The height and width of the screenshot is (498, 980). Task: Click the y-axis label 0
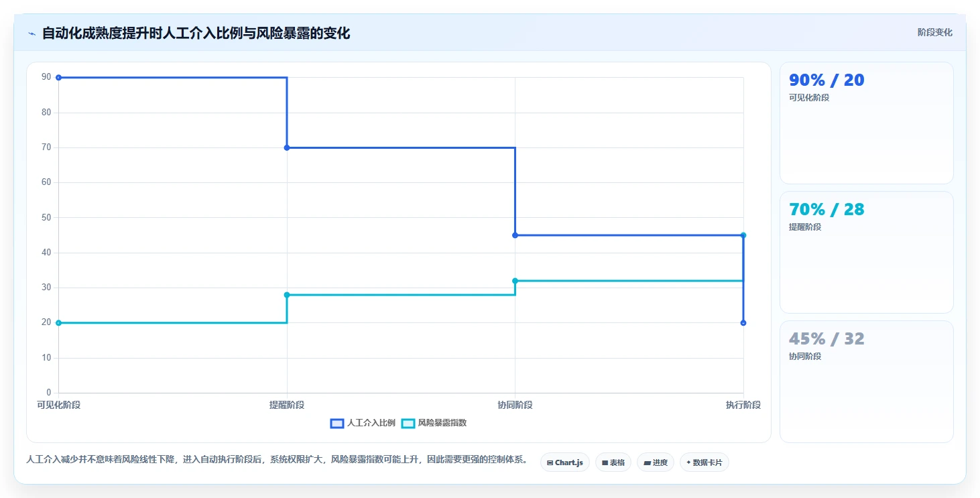(x=48, y=393)
